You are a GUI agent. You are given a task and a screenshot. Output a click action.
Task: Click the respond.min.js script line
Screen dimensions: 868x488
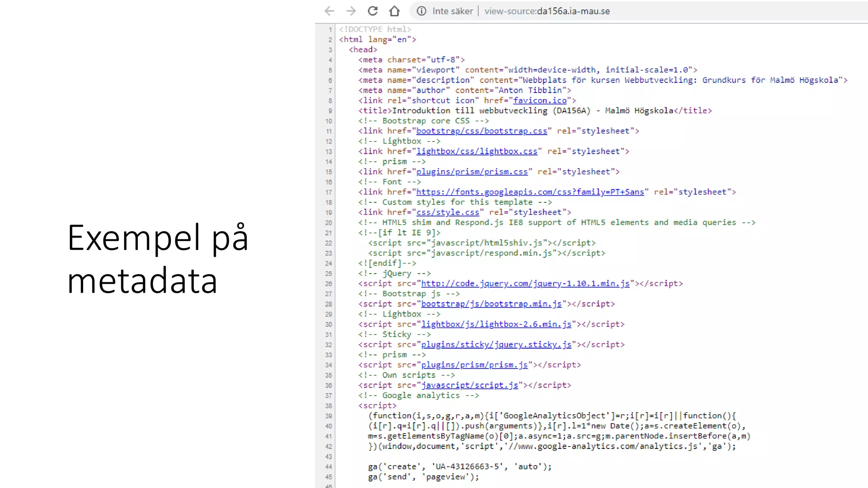pos(487,253)
